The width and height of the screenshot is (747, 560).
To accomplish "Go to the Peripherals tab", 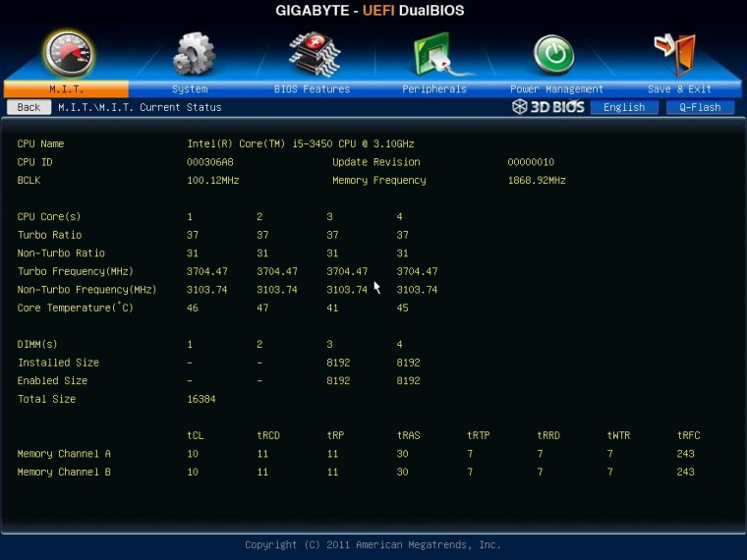I will click(x=434, y=89).
